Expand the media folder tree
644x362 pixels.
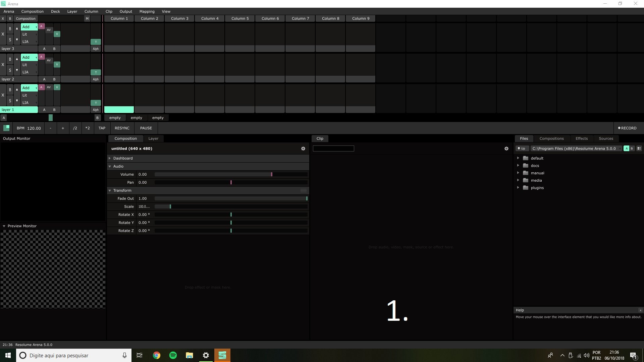pos(518,180)
